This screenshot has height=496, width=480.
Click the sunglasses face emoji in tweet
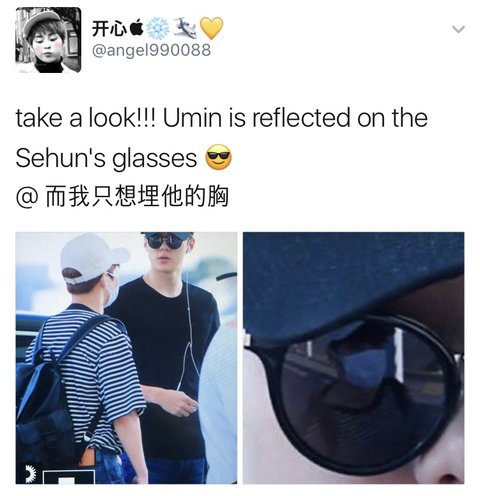(x=218, y=157)
